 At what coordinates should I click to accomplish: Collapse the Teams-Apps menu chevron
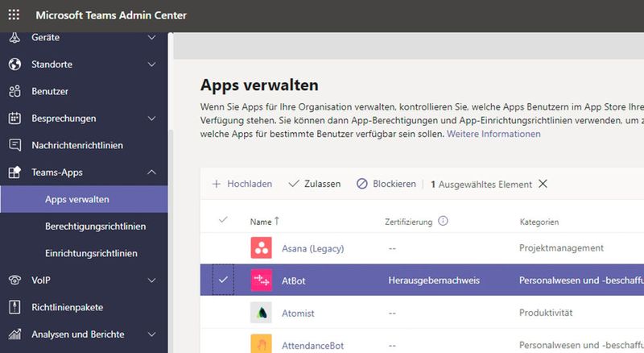(151, 172)
